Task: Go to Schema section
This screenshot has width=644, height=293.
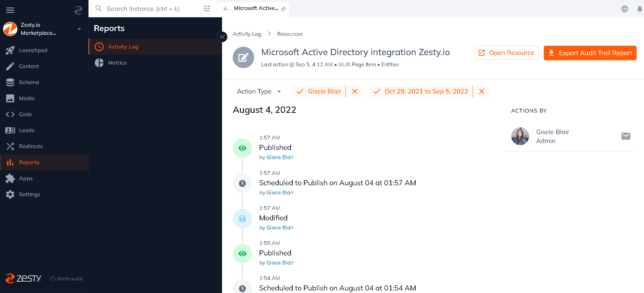Action: [44, 82]
